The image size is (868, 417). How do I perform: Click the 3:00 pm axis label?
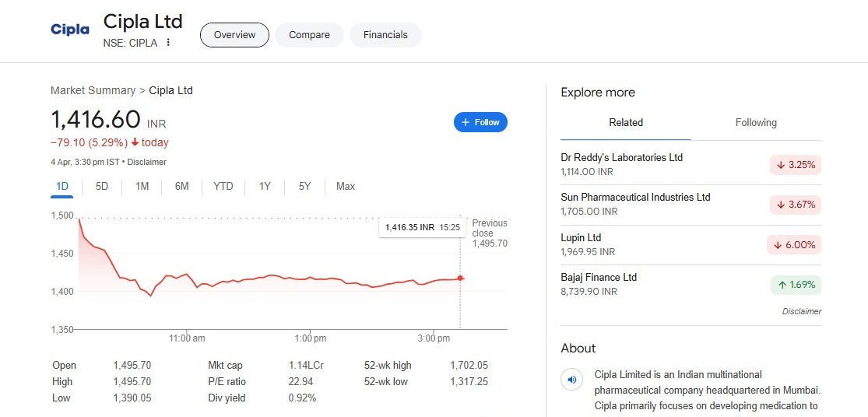(434, 338)
